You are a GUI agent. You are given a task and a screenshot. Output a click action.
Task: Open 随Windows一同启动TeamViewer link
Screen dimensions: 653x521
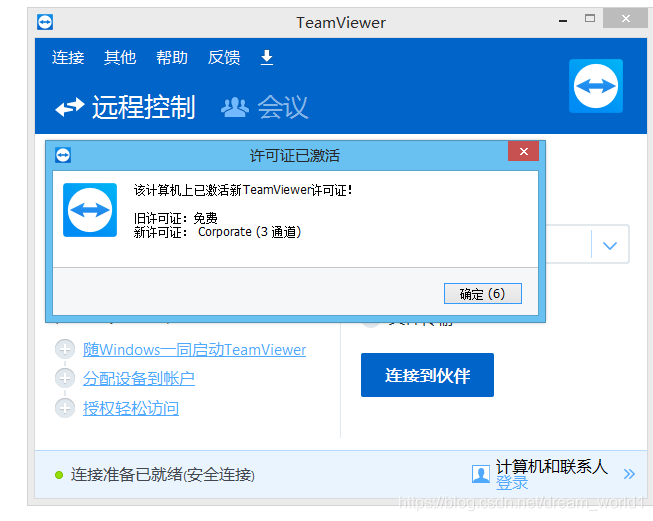pos(194,350)
